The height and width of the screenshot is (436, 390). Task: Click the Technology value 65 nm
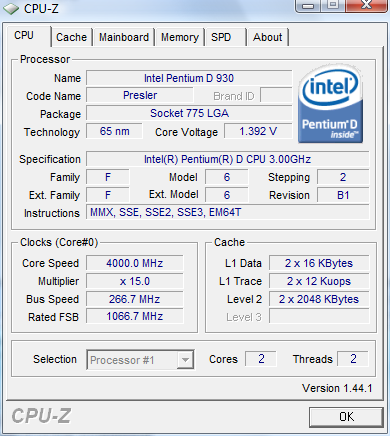click(x=114, y=131)
